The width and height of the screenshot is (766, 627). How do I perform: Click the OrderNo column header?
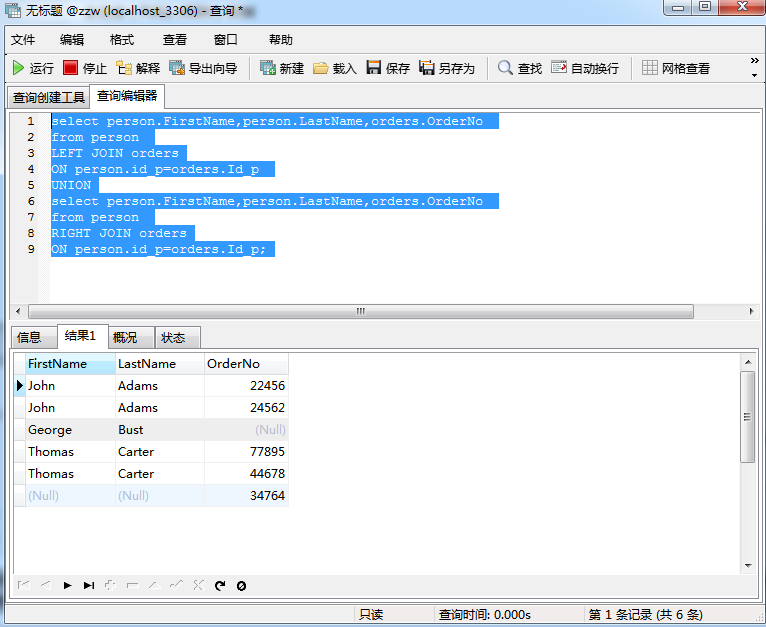tap(246, 364)
